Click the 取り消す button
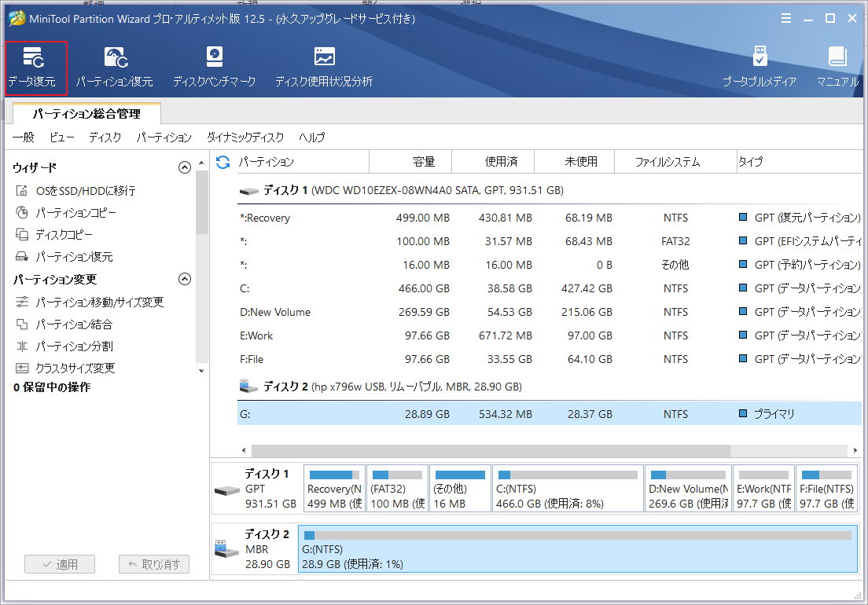Viewport: 868px width, 605px height. tap(154, 564)
